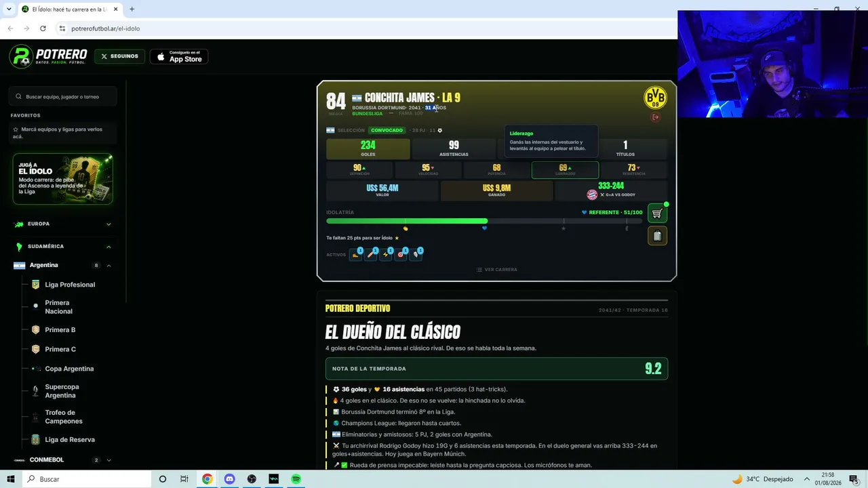
Task: Click the Liga Profesional crest icon
Action: pyautogui.click(x=35, y=285)
